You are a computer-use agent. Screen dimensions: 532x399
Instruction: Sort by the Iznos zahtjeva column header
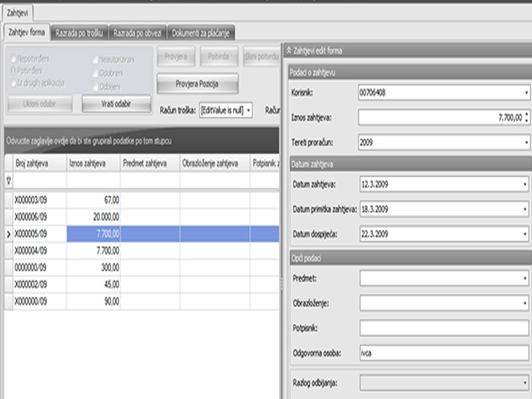pos(93,164)
